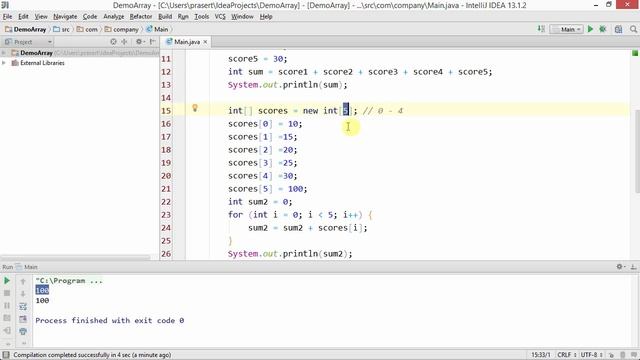Screen dimensions: 640x360
Task: Hide the Project tool window
Action: [x=153, y=42]
